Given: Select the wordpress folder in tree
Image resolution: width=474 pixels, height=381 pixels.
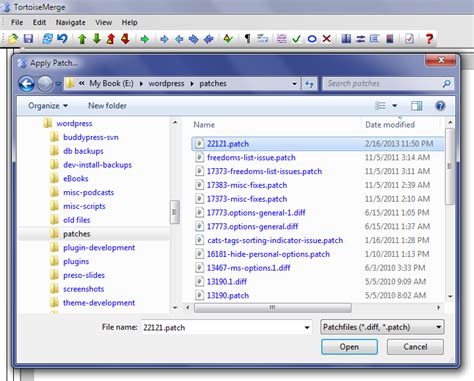Looking at the screenshot, I should tap(74, 123).
